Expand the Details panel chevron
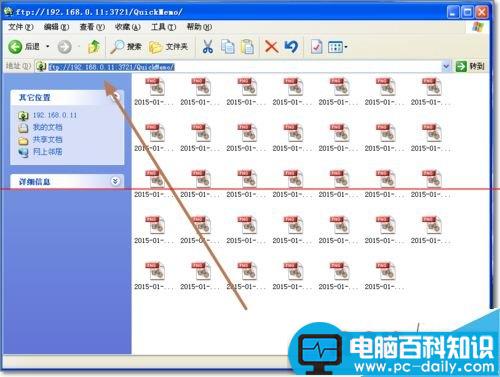 115,181
